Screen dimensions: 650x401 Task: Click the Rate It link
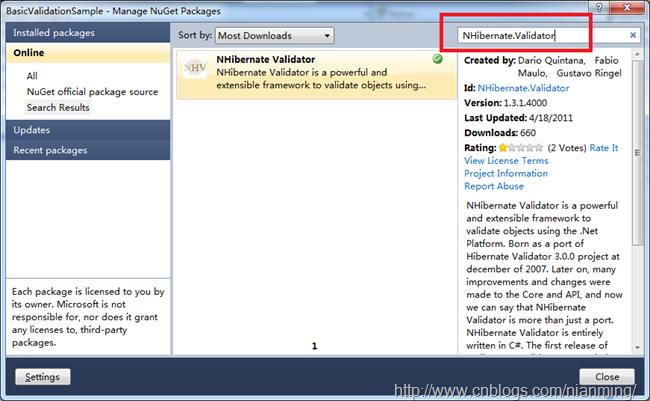pos(604,148)
